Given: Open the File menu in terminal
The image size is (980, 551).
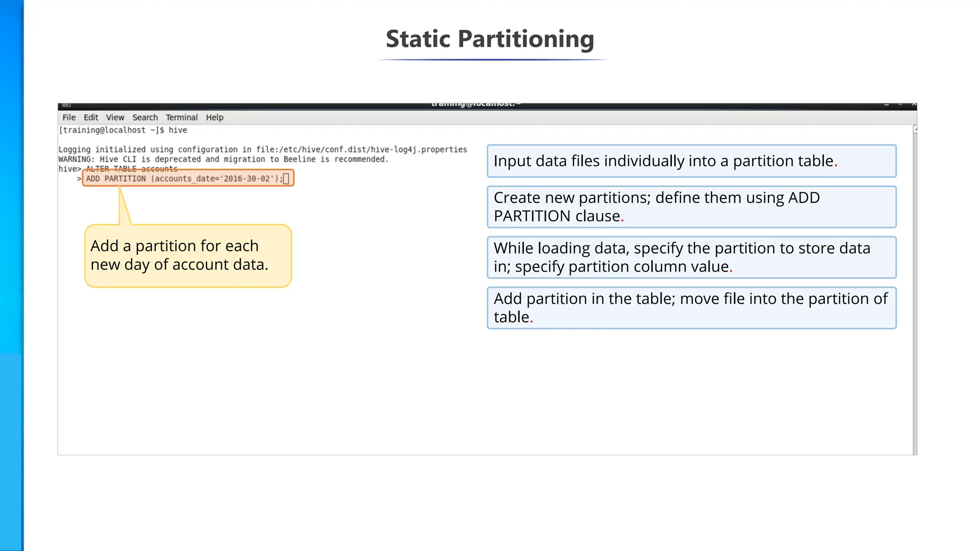Looking at the screenshot, I should pos(69,118).
